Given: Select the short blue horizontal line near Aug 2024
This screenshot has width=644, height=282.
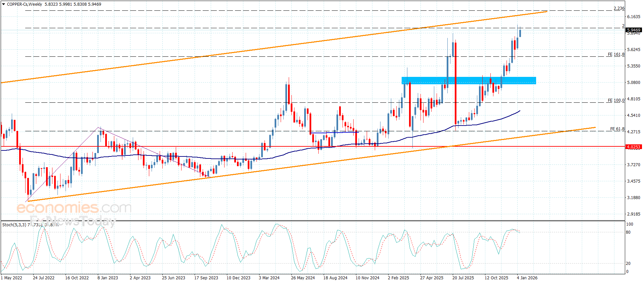Looking at the screenshot, I should coord(334,132).
